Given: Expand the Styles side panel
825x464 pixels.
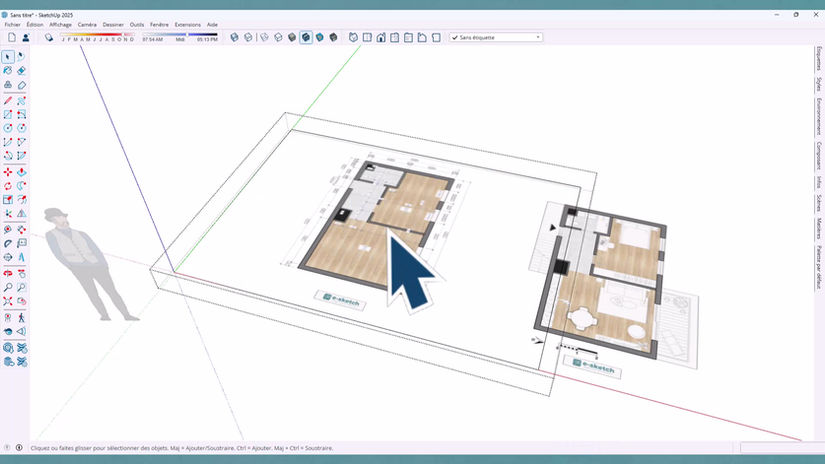Looking at the screenshot, I should click(819, 84).
